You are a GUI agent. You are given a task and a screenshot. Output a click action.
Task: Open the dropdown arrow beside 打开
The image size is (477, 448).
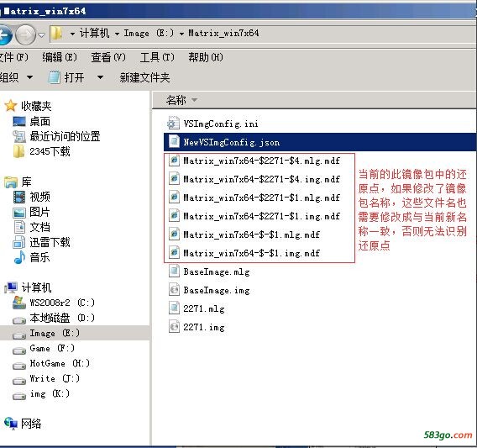pyautogui.click(x=100, y=77)
